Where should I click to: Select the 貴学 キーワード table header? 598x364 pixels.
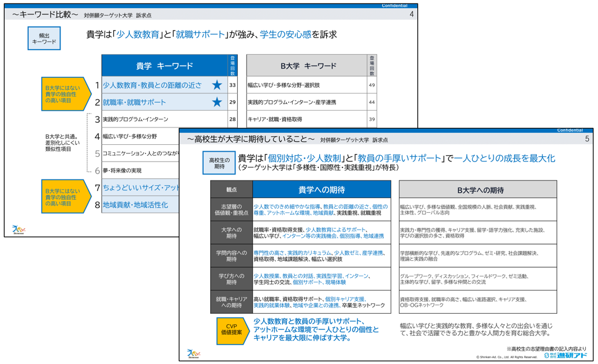[x=165, y=66]
